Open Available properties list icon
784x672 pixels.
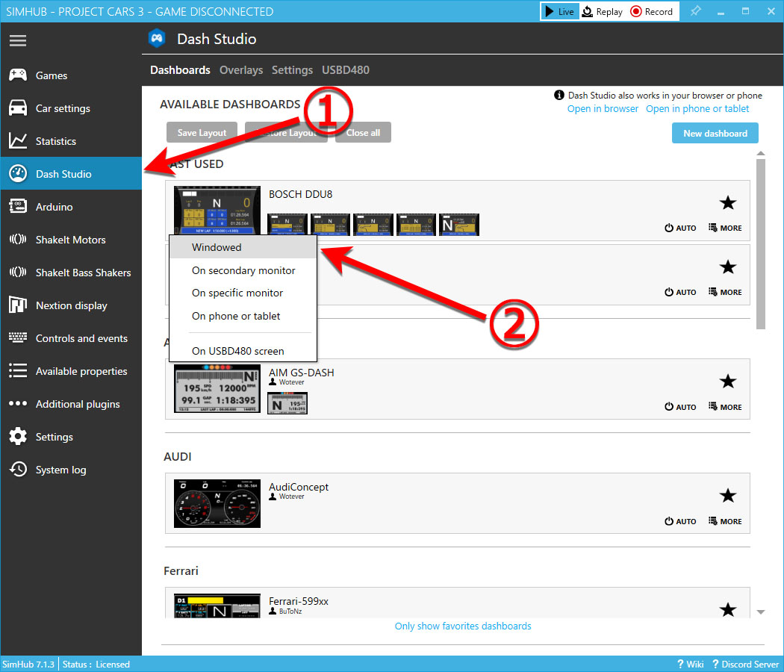(x=18, y=371)
